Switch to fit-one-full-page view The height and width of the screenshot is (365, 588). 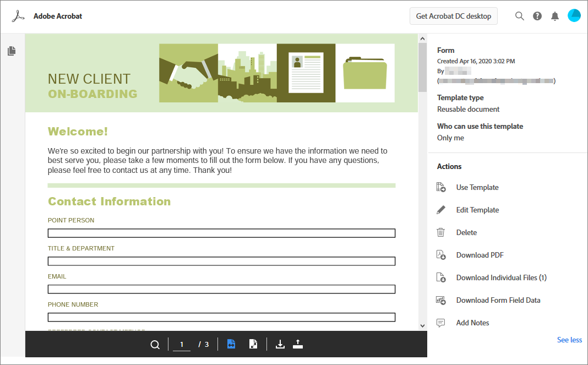[253, 344]
